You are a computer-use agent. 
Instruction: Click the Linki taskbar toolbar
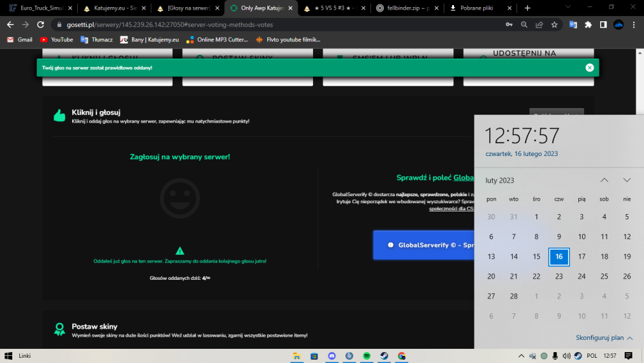coord(24,356)
